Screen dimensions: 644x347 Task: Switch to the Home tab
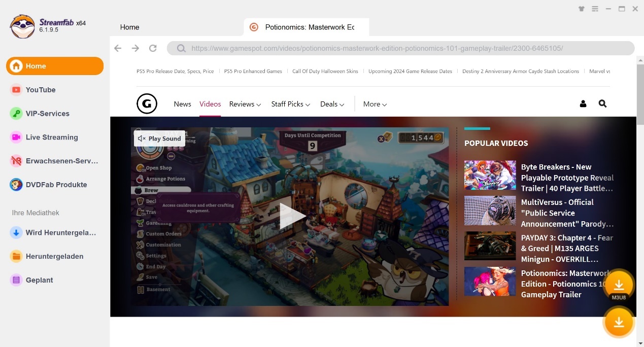point(129,27)
